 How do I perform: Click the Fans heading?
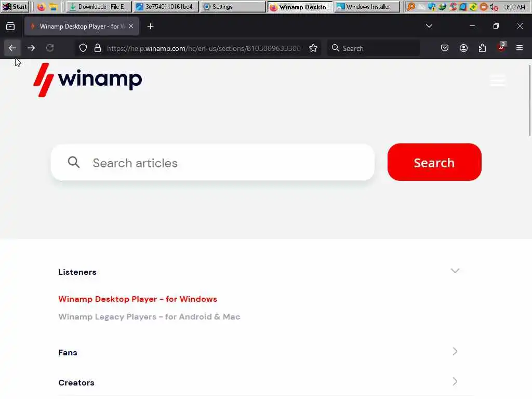(x=68, y=353)
